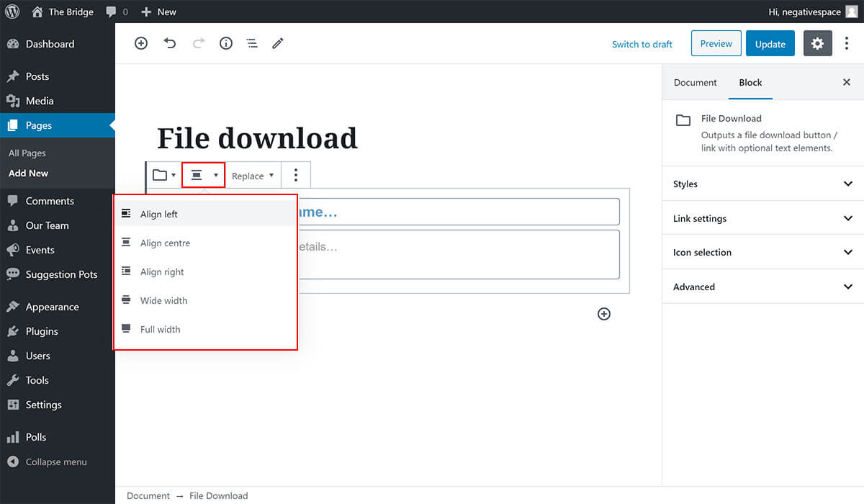Expand the Link settings panel
This screenshot has width=864, height=504.
coord(762,218)
